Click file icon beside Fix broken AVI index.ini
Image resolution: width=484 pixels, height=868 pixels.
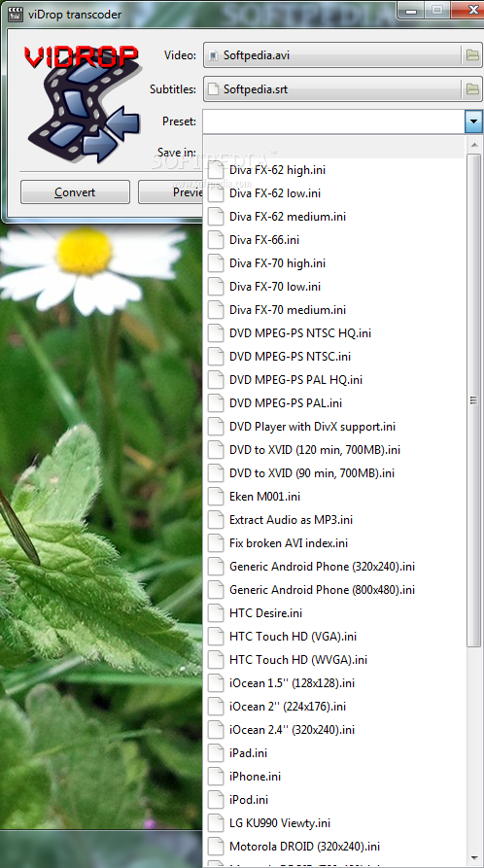pos(216,543)
